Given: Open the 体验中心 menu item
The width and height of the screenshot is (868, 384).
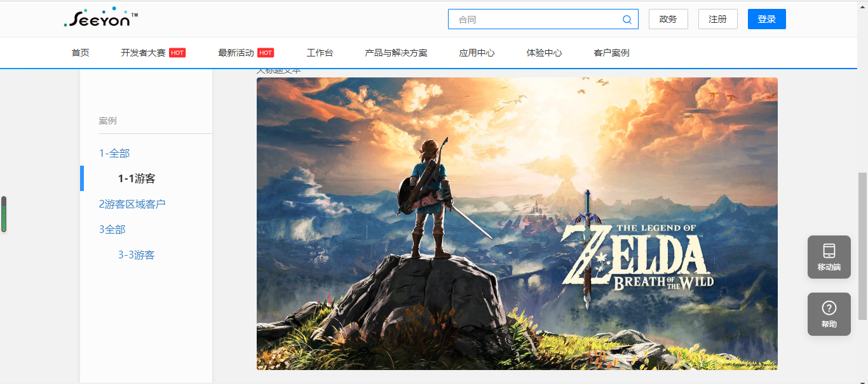Looking at the screenshot, I should [x=544, y=53].
